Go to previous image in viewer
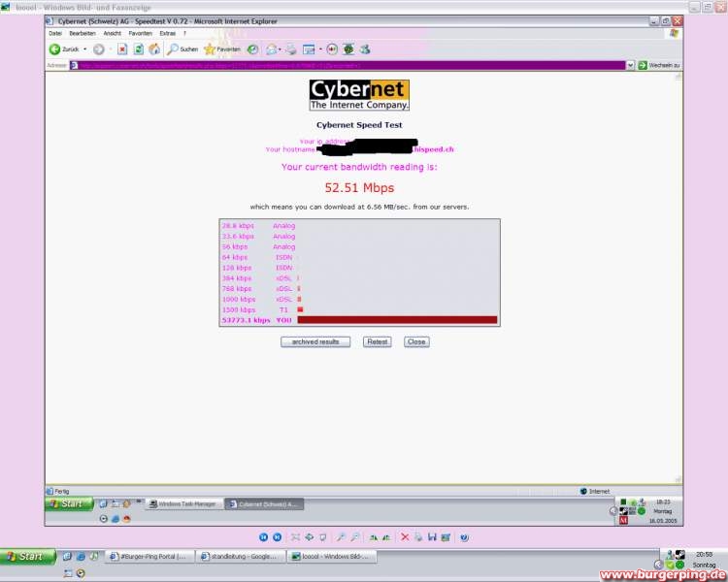728x582 pixels. pos(263,536)
